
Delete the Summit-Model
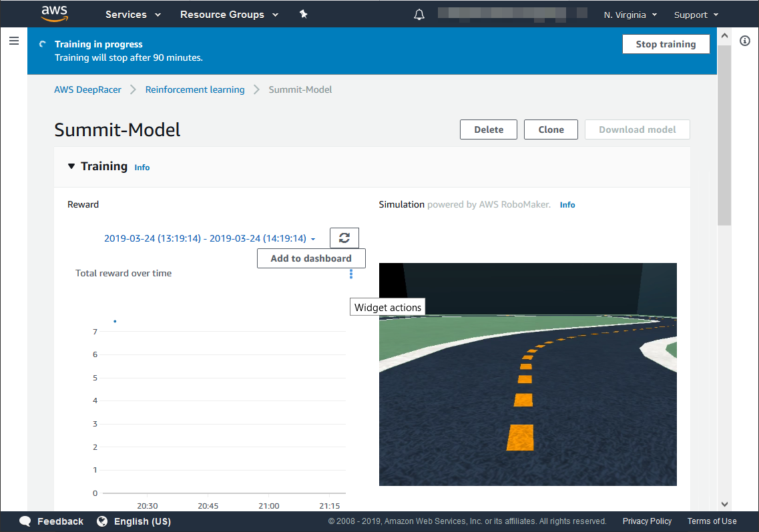pyautogui.click(x=489, y=129)
